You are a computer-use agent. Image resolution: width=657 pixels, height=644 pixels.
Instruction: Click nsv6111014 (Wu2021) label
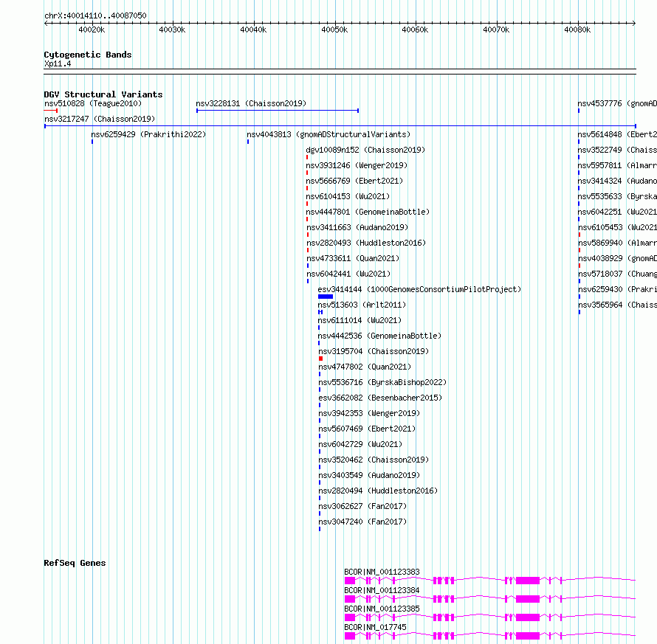[x=360, y=320]
